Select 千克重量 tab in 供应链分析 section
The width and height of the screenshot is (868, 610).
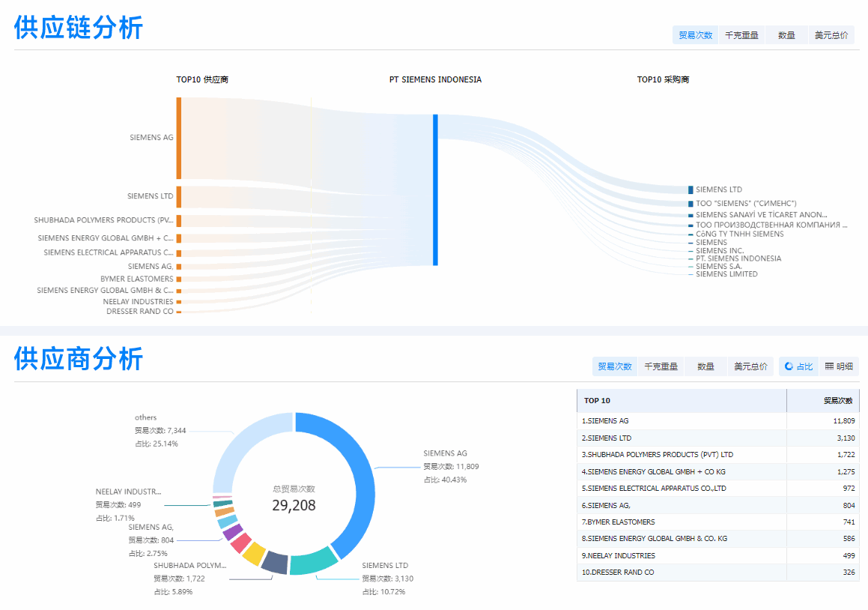pyautogui.click(x=741, y=35)
